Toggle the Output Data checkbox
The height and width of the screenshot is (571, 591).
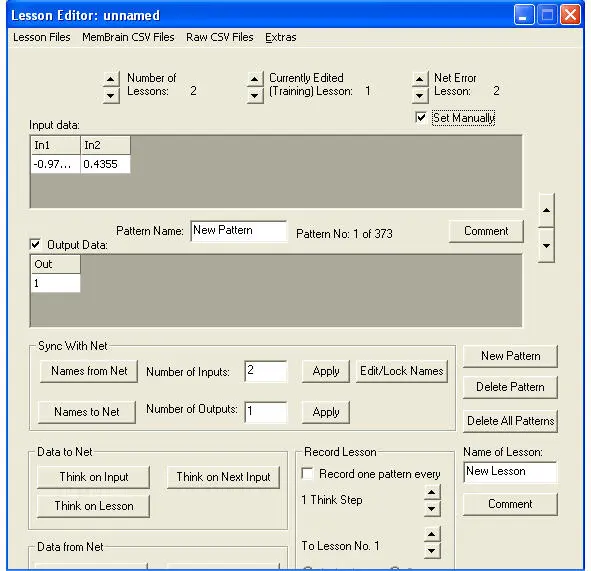(x=35, y=244)
